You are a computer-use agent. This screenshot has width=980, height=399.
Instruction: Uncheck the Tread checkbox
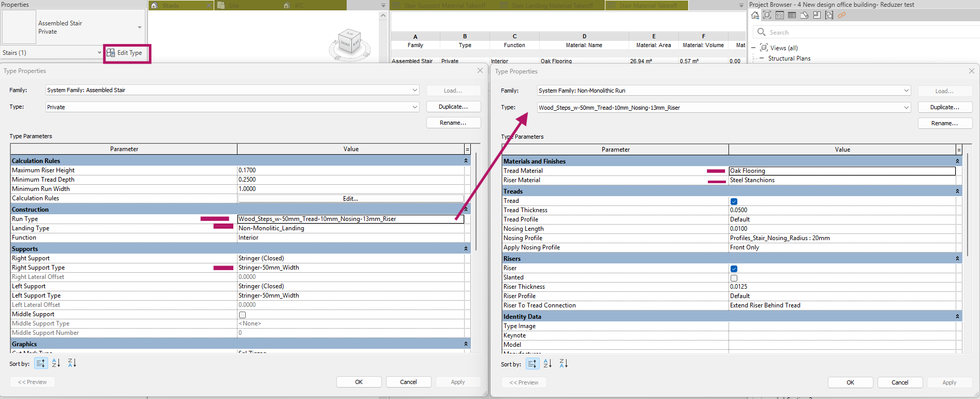(x=734, y=201)
